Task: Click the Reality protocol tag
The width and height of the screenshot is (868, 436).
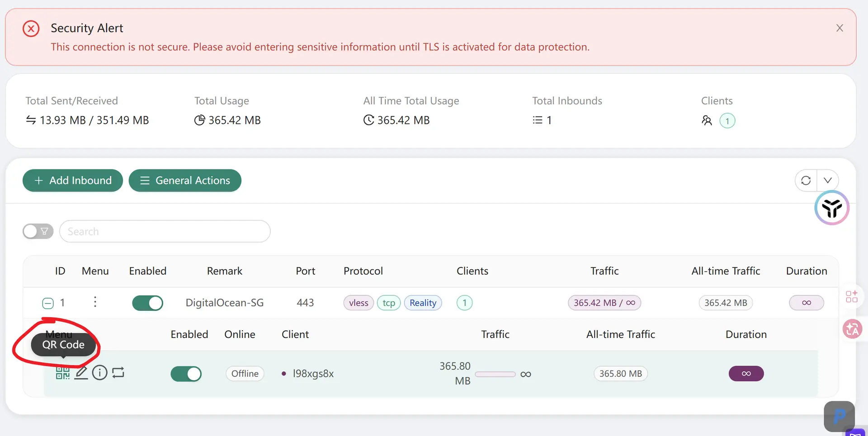Action: (423, 303)
